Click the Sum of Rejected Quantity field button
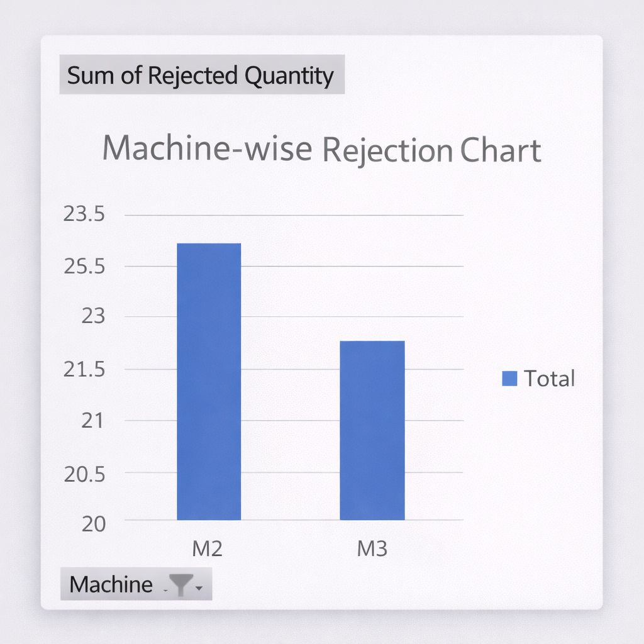Viewport: 644px width, 644px height. point(201,75)
